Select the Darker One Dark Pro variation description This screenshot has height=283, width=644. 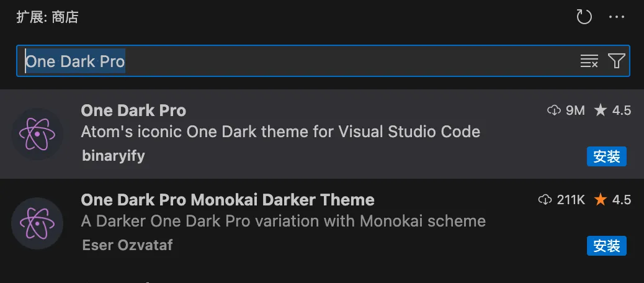coord(283,221)
